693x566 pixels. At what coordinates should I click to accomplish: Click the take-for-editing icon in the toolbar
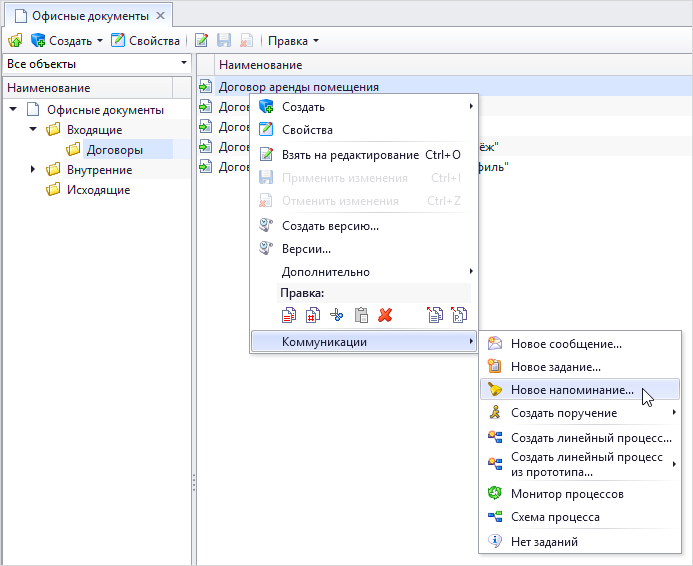[201, 41]
